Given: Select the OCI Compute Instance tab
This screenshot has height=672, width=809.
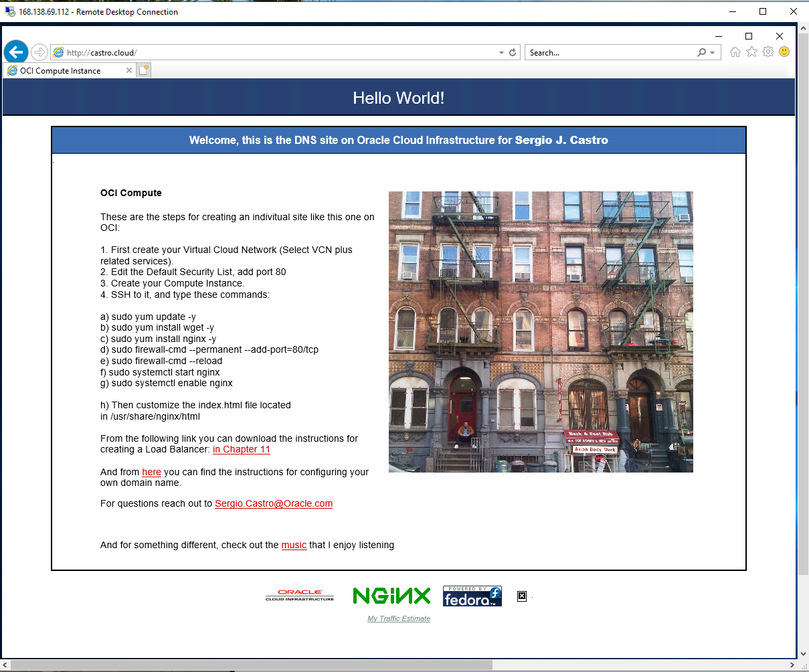Looking at the screenshot, I should 68,70.
